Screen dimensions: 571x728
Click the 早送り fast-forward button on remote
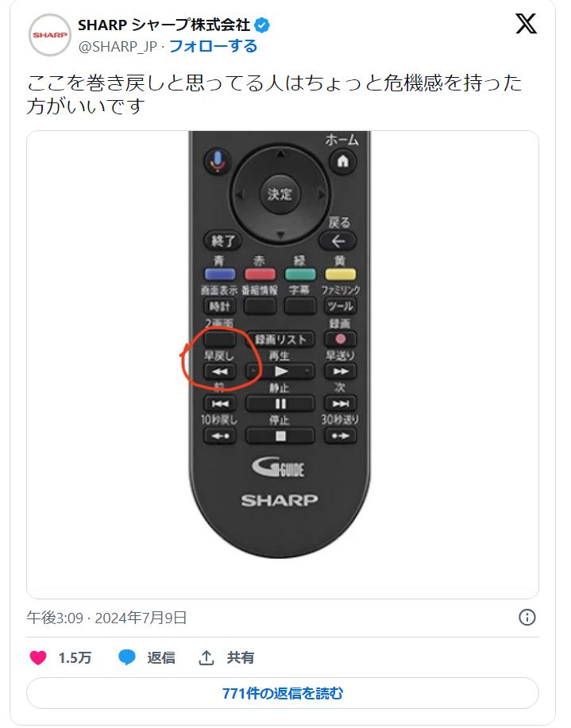point(340,372)
